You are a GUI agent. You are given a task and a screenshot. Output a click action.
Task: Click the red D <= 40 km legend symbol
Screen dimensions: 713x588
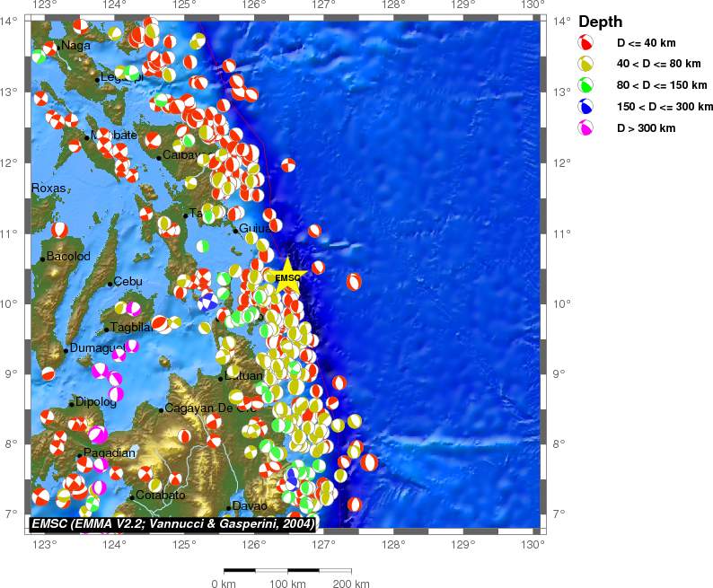pos(586,42)
